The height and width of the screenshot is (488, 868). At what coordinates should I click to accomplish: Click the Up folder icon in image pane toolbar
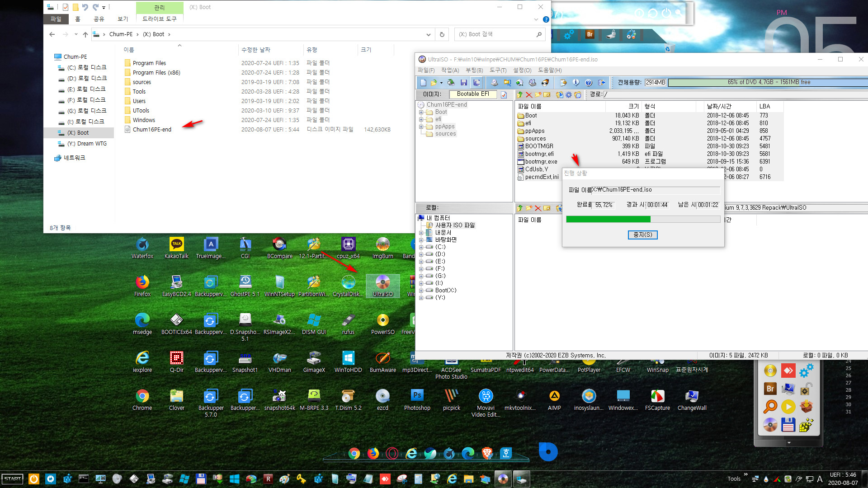point(520,94)
